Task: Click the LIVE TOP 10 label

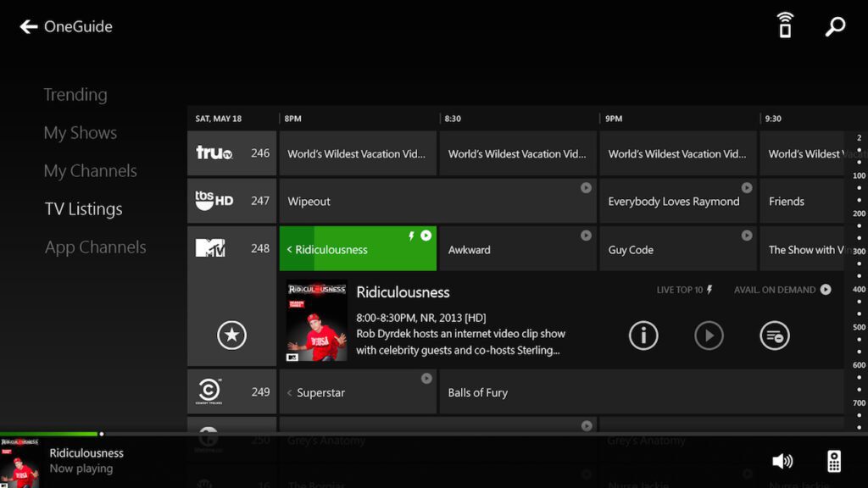Action: (684, 290)
